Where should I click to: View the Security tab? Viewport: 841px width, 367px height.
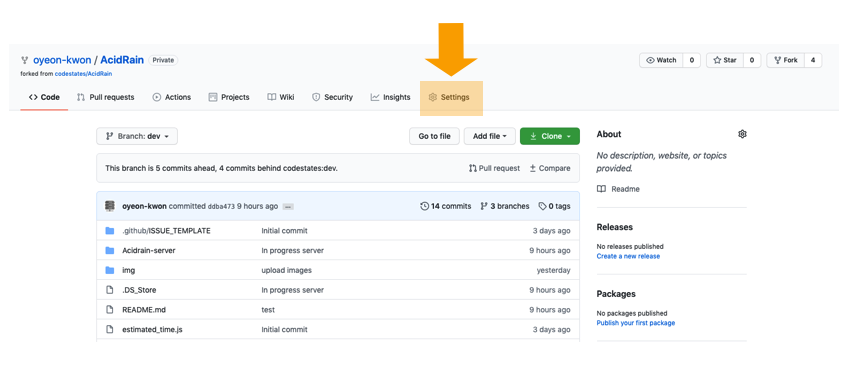click(x=333, y=97)
